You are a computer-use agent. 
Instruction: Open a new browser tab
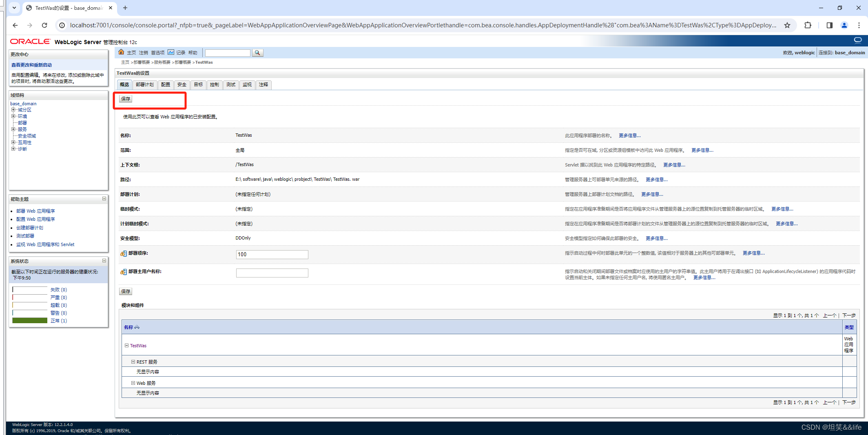coord(125,8)
